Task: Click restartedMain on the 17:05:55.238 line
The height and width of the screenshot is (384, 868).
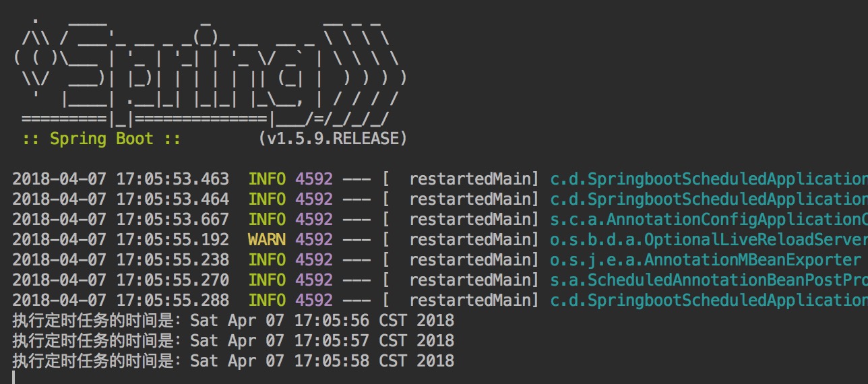Action: pyautogui.click(x=474, y=260)
